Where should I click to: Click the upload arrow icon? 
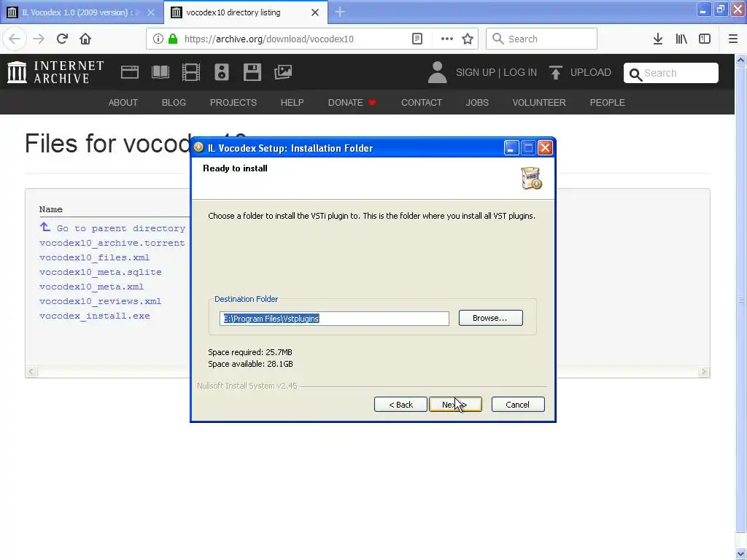click(555, 72)
